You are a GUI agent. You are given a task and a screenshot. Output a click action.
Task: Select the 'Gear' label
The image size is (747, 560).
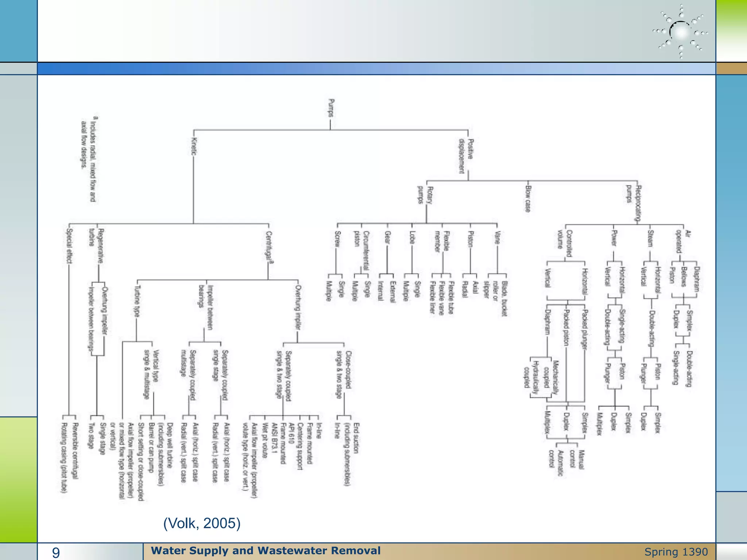(387, 238)
